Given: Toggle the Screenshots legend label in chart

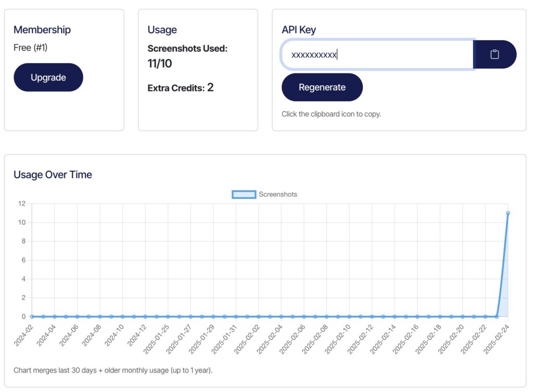Looking at the screenshot, I should click(x=278, y=194).
